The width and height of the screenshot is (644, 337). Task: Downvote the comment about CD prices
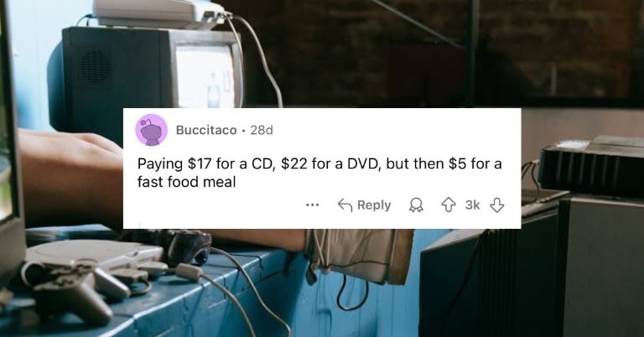[x=497, y=205]
